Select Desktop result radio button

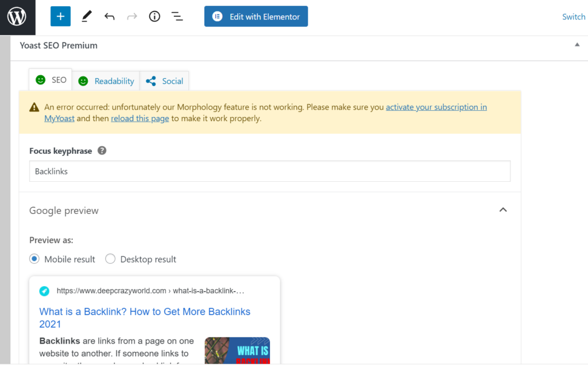(110, 259)
